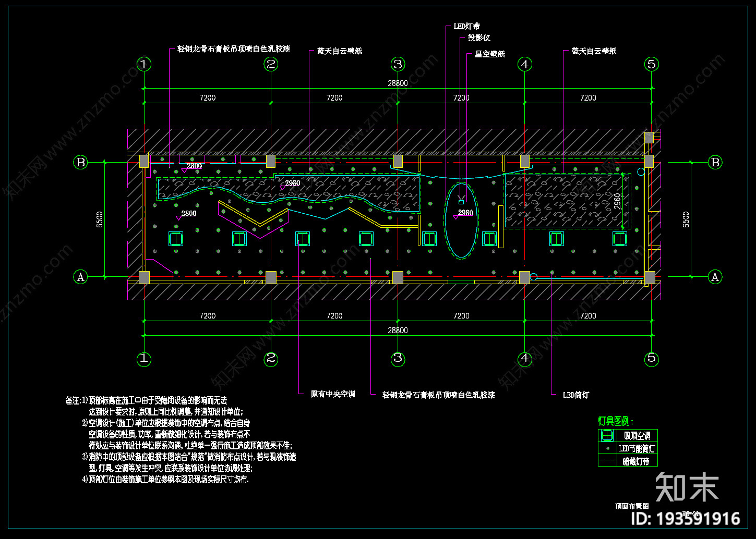This screenshot has width=756, height=539.
Task: Select the LED筒灯 label below plan
Action: coord(576,395)
